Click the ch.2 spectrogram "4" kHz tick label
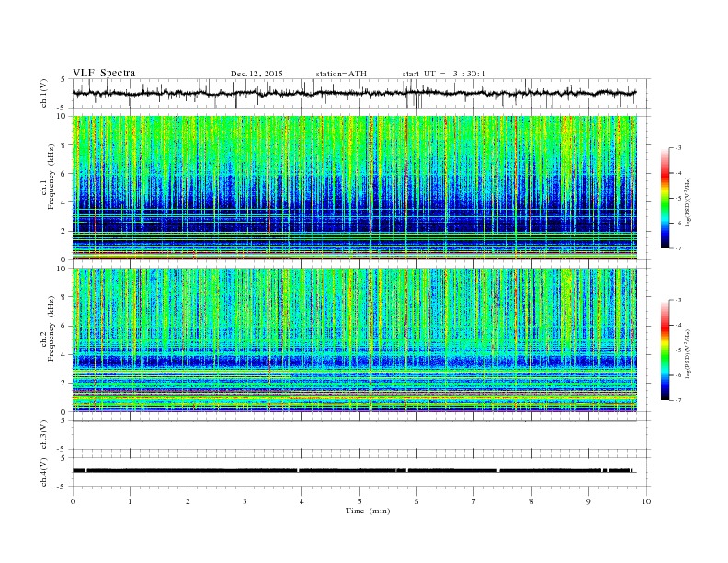 [x=64, y=355]
